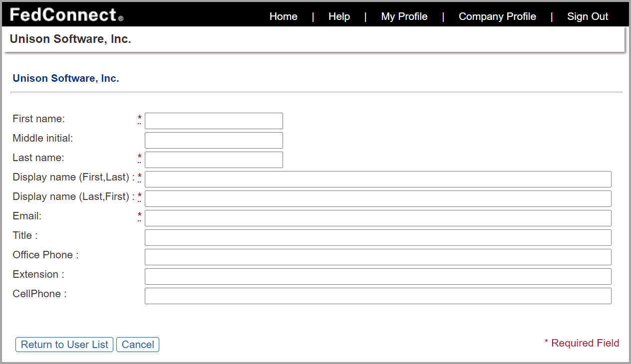This screenshot has height=364, width=631.
Task: Focus the Display name (Last,First) field
Action: coord(377,198)
